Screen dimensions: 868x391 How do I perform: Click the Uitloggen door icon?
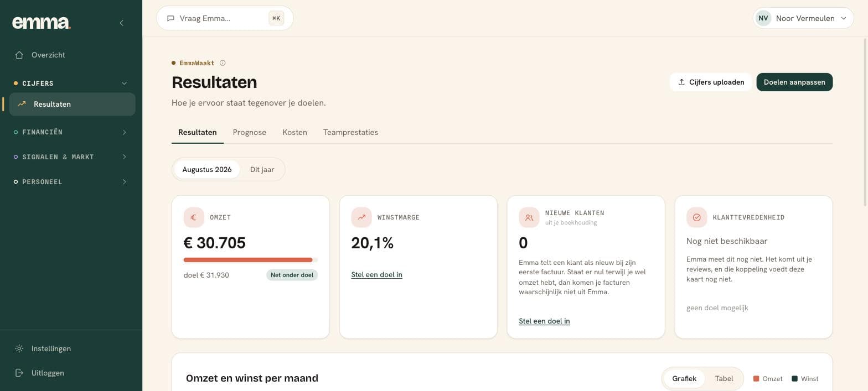[x=19, y=373]
